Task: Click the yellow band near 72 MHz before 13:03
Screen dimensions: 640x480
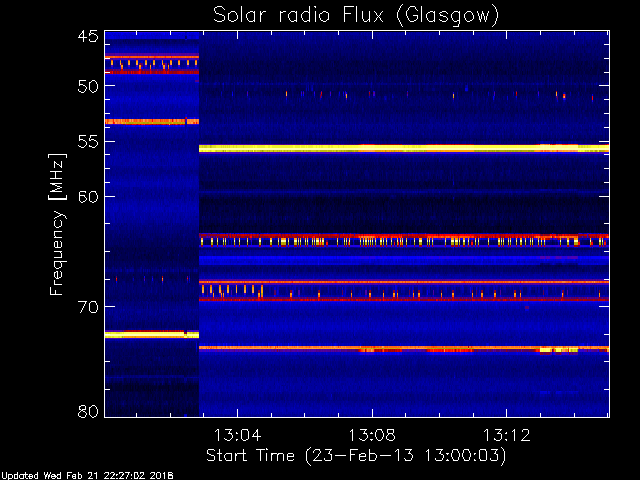Action: [152, 335]
